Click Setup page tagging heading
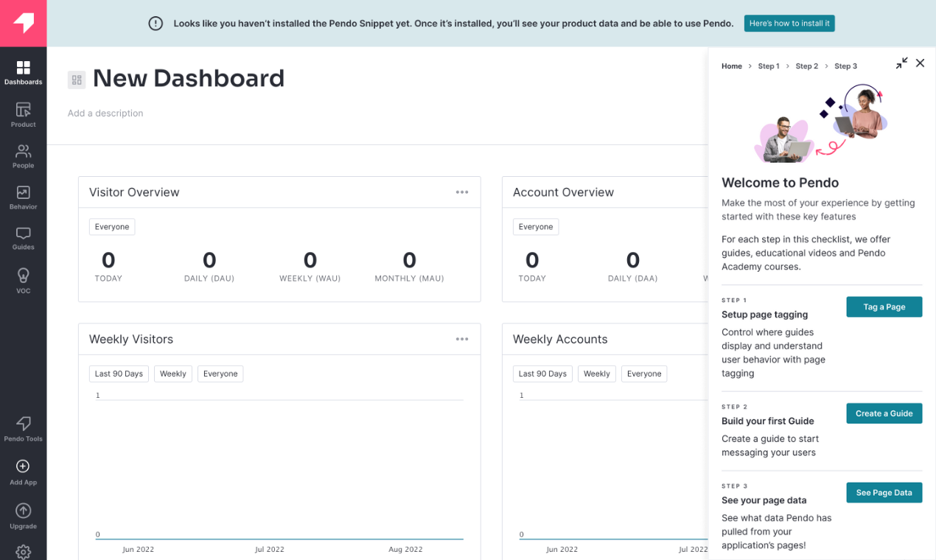Image resolution: width=936 pixels, height=560 pixels. pos(765,315)
